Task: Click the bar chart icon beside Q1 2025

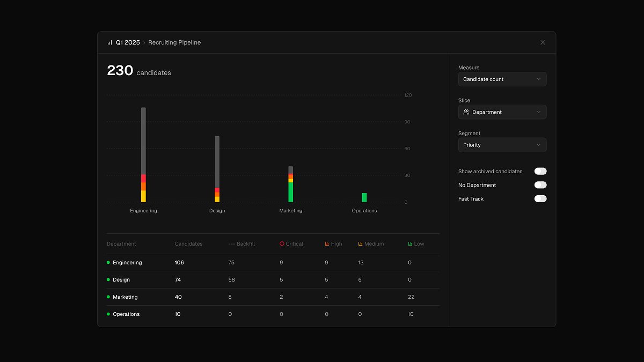Action: 109,42
